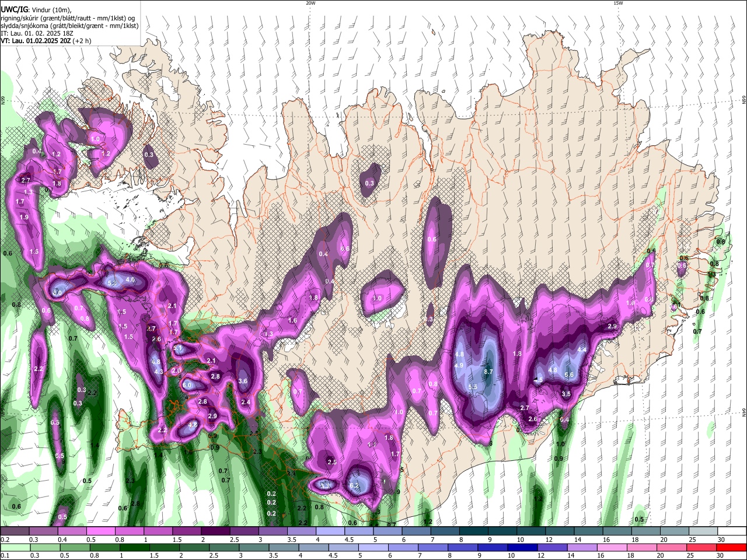Click the 2.4 precipitation value on the map
The height and width of the screenshot is (560, 747).
[x=246, y=402]
